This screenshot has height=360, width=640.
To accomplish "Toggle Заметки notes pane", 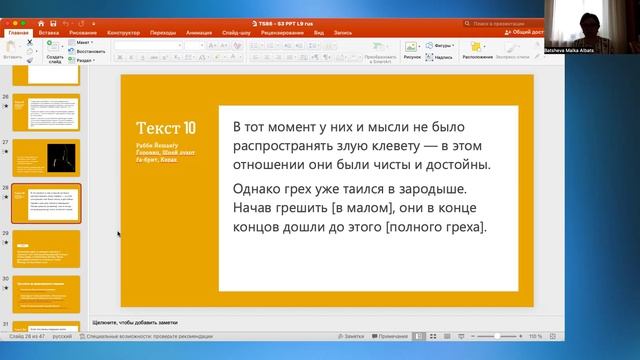I will [x=351, y=336].
